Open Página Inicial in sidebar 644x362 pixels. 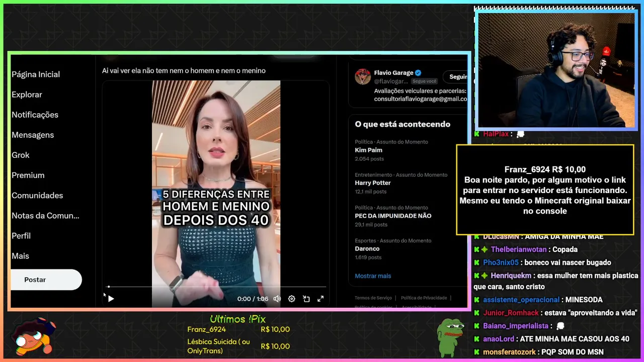36,74
